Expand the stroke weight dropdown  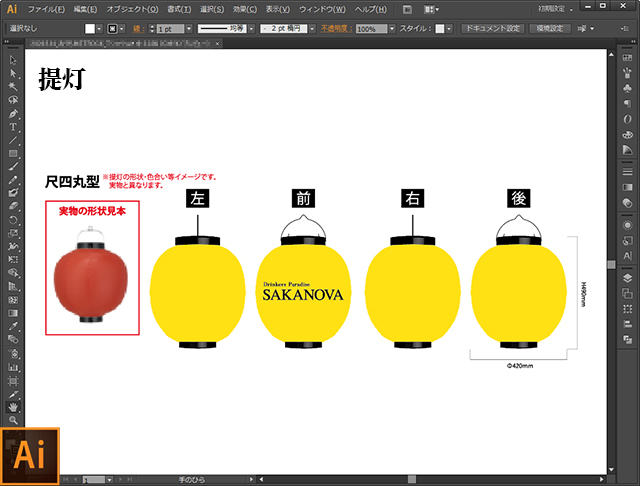click(x=189, y=29)
